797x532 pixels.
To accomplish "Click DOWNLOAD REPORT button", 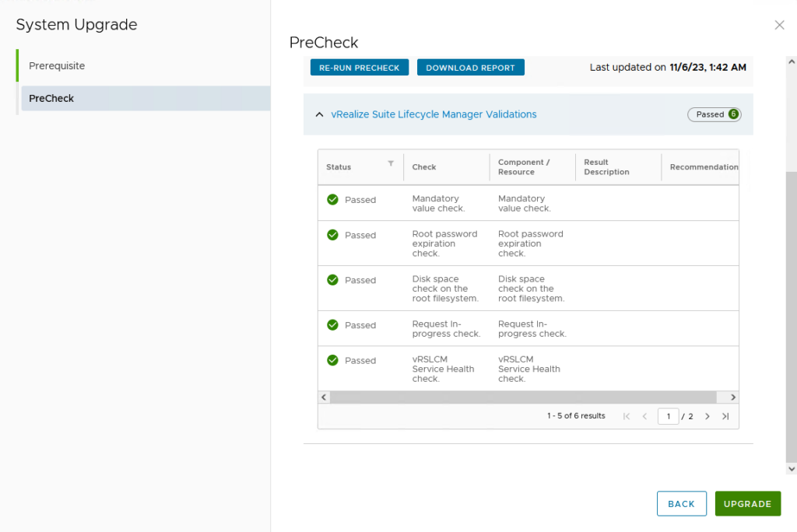I will (470, 68).
